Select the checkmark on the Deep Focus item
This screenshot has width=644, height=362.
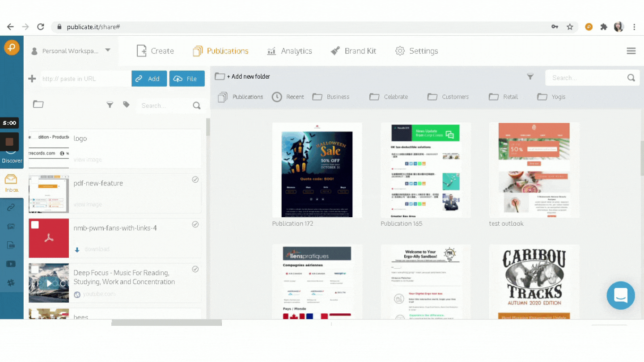[x=195, y=269]
